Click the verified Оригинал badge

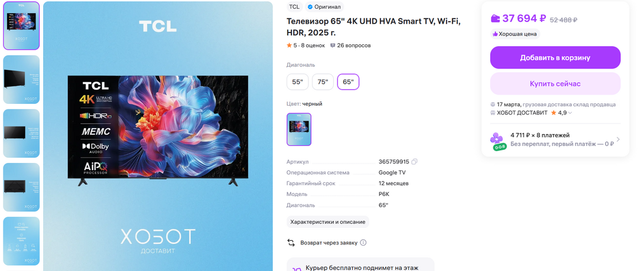click(x=324, y=6)
